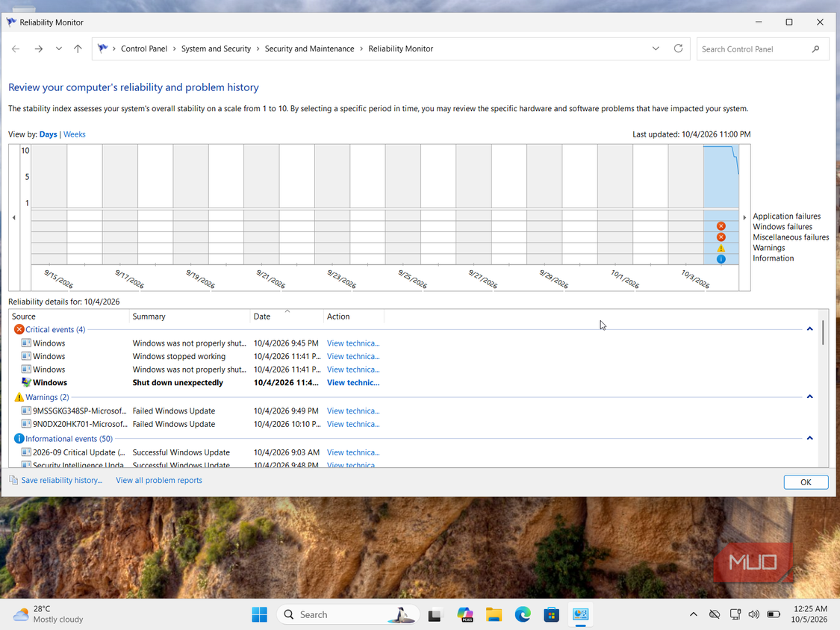The width and height of the screenshot is (840, 630).
Task: Click the Miscellaneous failures red error icon
Action: click(x=721, y=237)
